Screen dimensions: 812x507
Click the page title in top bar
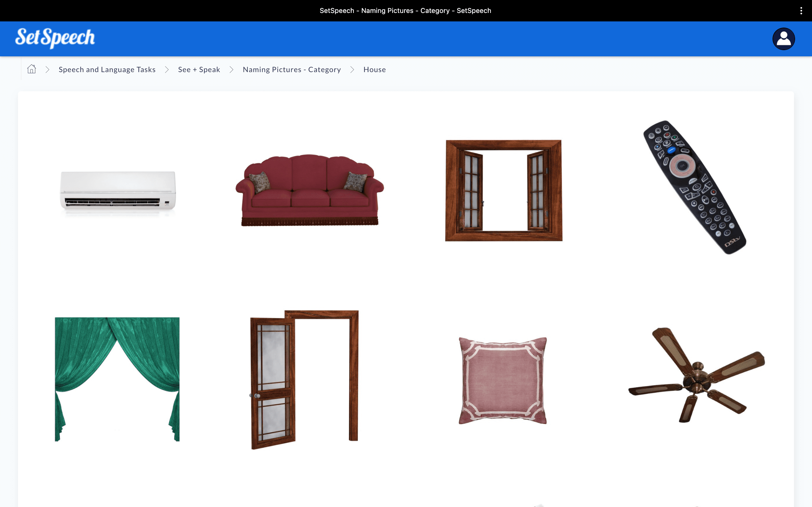[405, 11]
